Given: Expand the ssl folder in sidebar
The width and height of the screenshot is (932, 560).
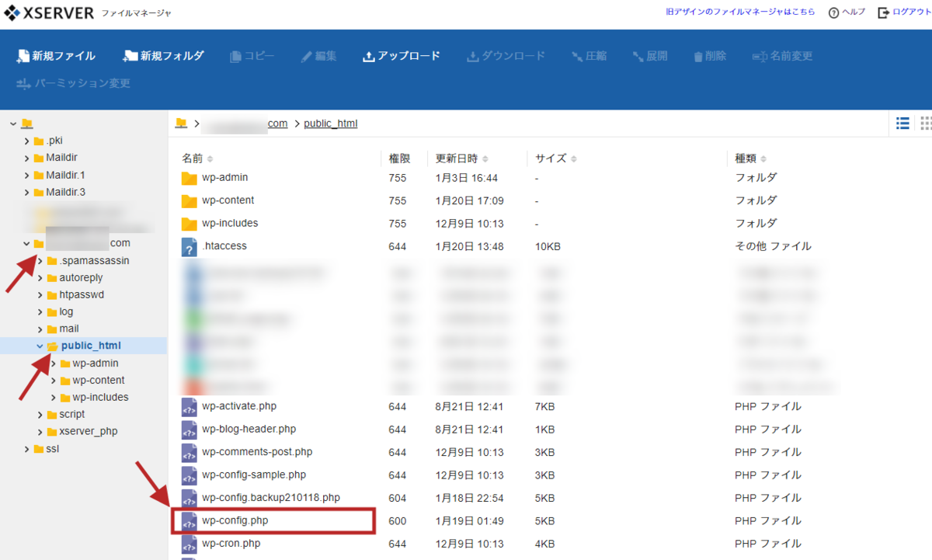Looking at the screenshot, I should coord(26,448).
